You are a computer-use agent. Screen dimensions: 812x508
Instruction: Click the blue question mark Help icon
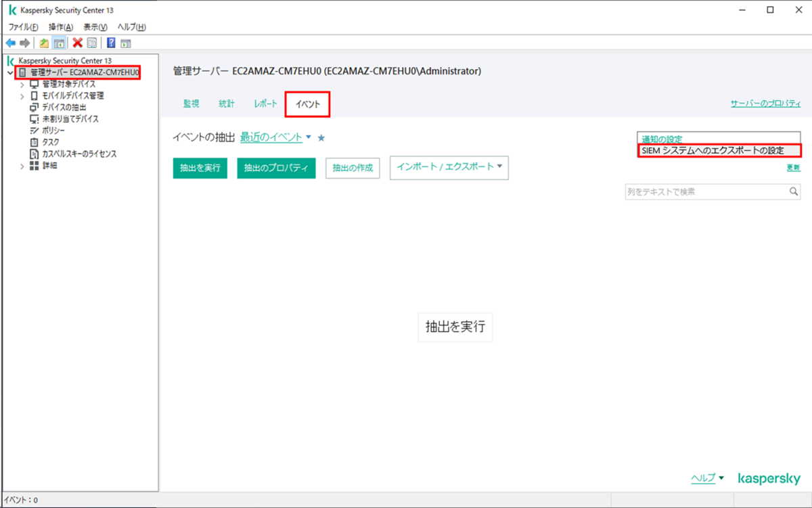(x=111, y=43)
